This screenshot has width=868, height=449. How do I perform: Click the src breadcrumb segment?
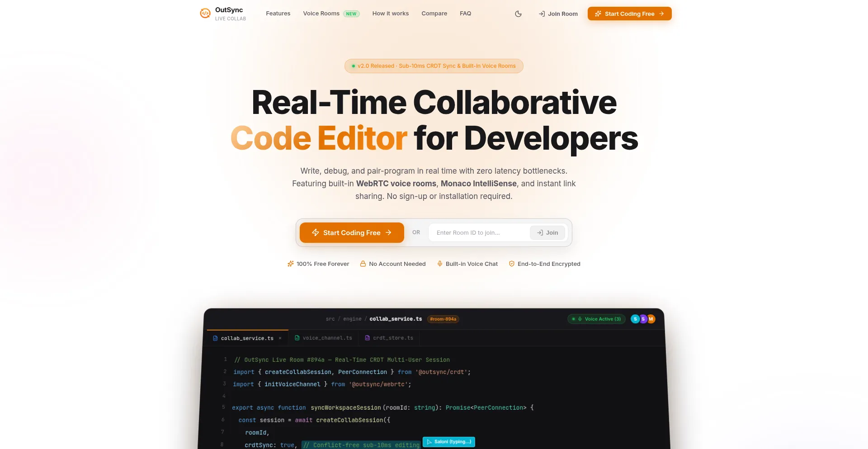tap(330, 319)
